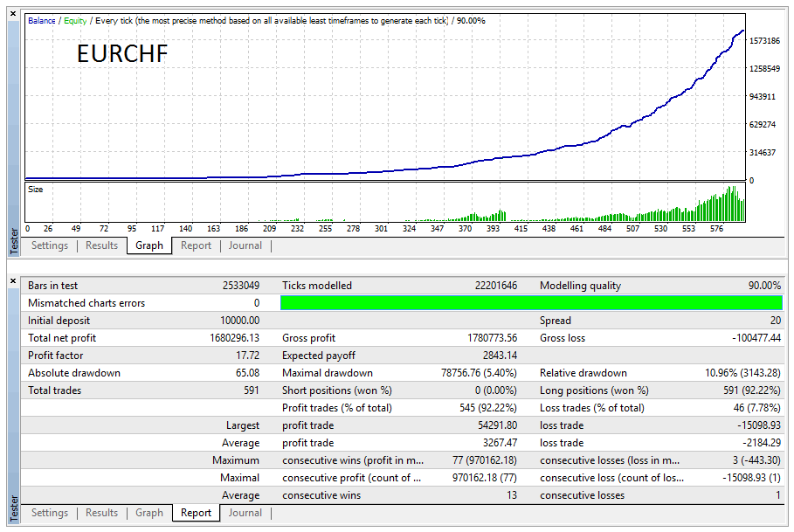
Task: Close the lower Tester report panel
Action: [13, 281]
